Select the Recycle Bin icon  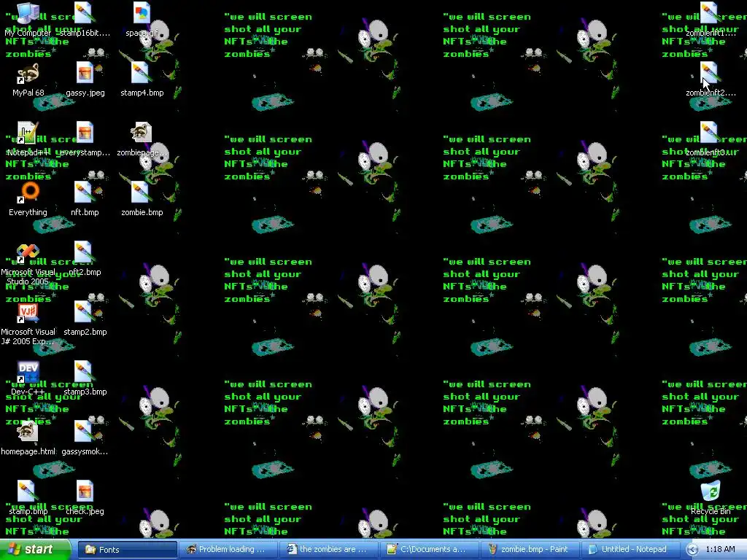coord(710,492)
